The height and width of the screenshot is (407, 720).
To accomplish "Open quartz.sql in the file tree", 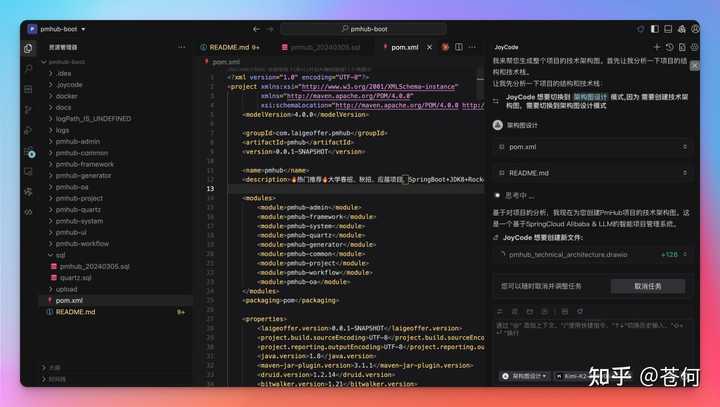I will coord(76,277).
